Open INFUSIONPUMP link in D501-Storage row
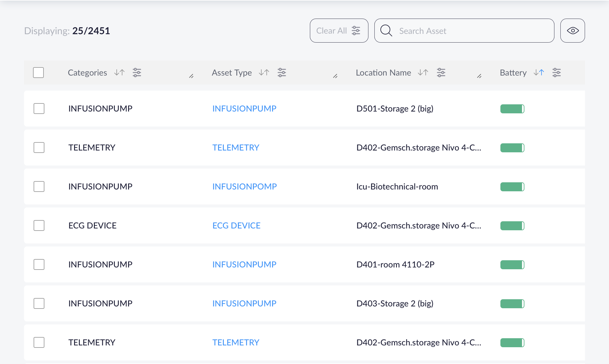 (x=244, y=109)
